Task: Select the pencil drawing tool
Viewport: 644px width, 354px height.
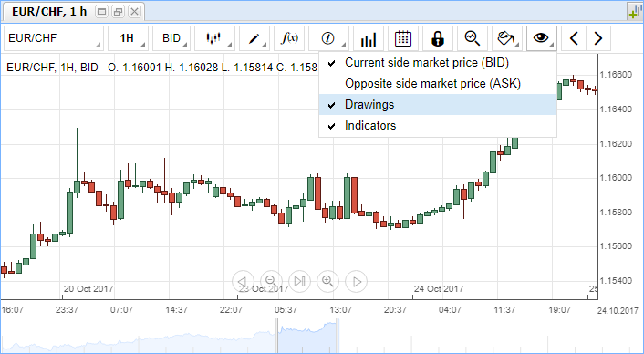Action: tap(254, 38)
